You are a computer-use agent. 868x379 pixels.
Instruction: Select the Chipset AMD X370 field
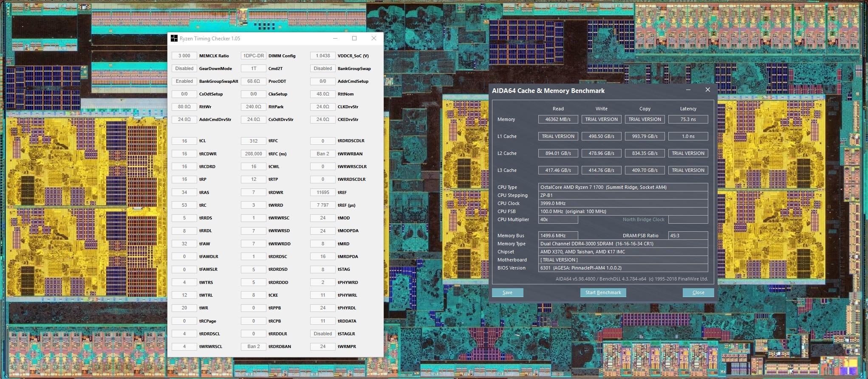623,252
